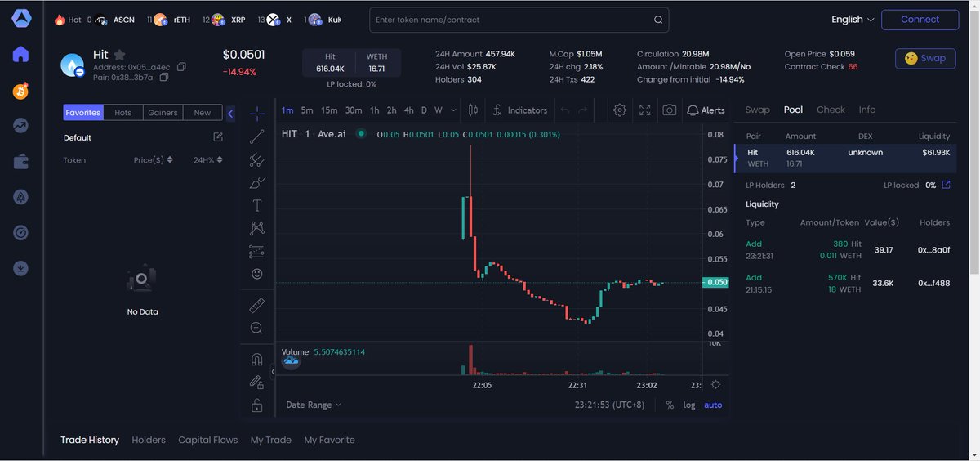Click the chart Redo arrow

582,110
